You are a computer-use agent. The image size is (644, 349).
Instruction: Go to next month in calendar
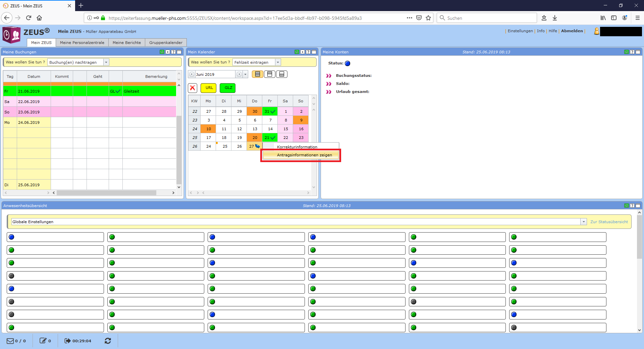point(239,74)
